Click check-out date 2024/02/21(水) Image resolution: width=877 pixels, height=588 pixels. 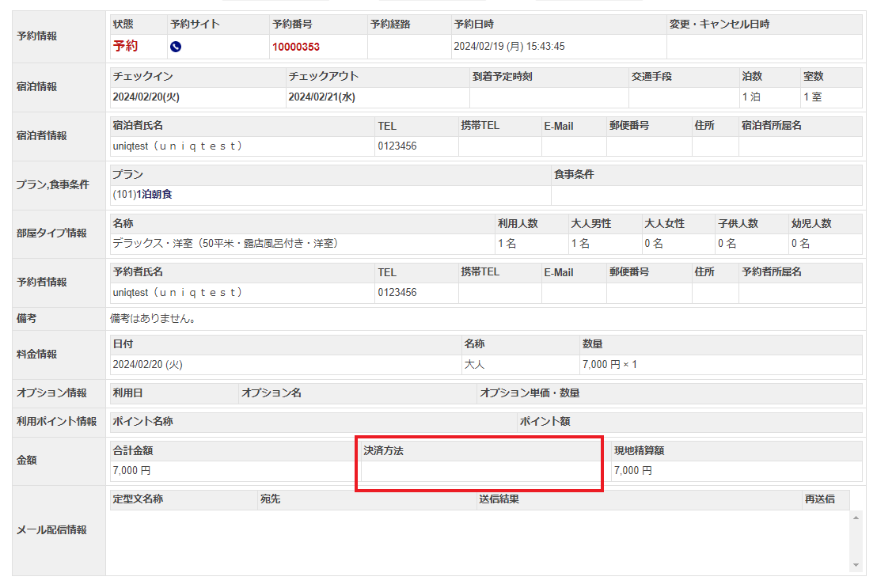coord(322,97)
